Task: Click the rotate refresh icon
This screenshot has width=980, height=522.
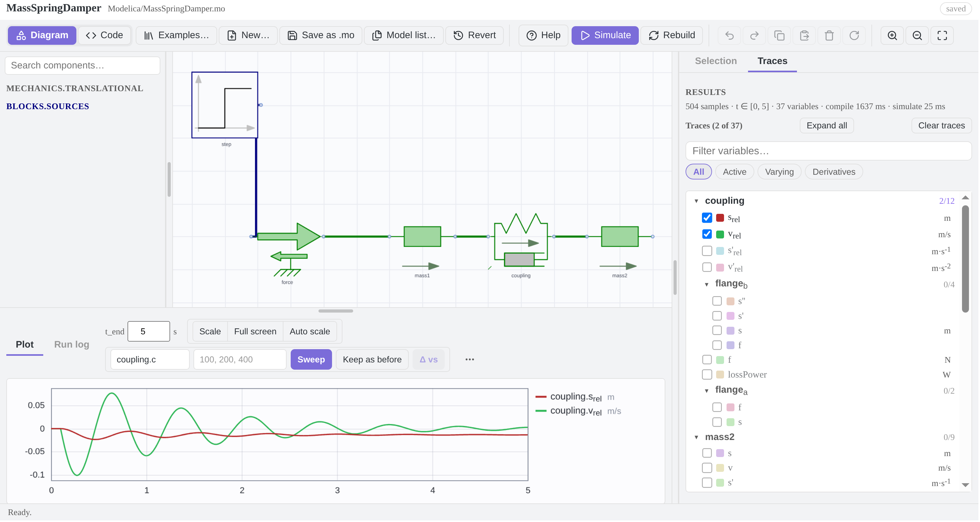Action: (x=854, y=35)
